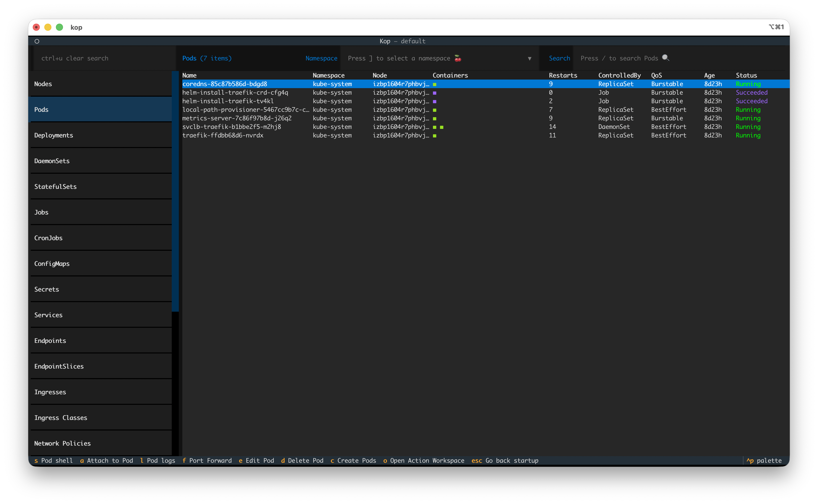Click the Containers column header
Screen dimensions: 818x504
click(450, 76)
